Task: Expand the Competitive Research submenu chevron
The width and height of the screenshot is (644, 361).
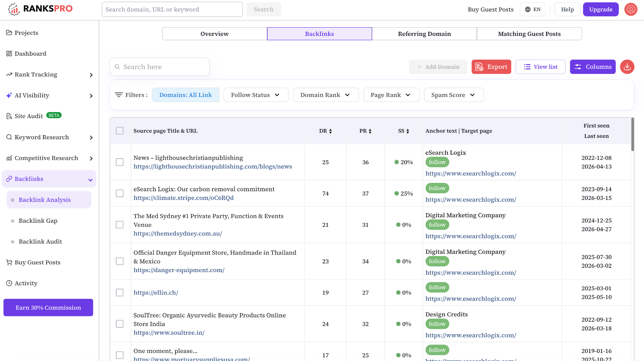Action: (x=91, y=158)
